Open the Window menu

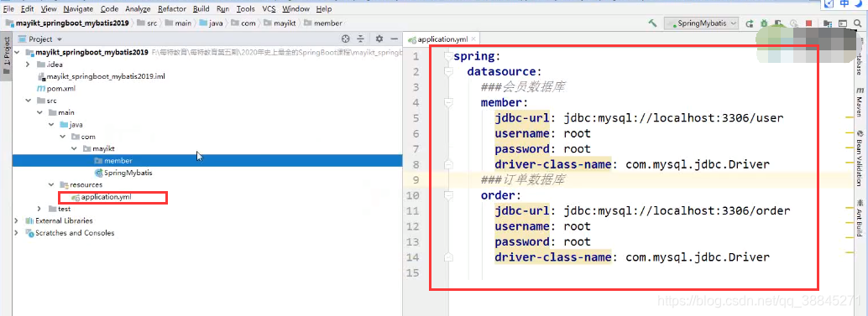click(295, 9)
